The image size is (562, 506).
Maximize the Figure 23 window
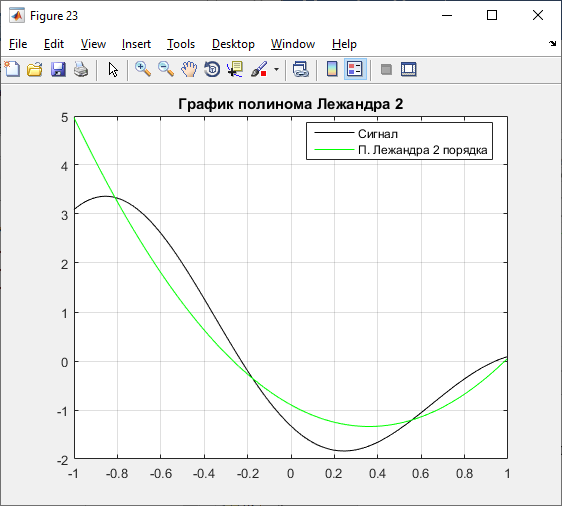click(x=492, y=15)
